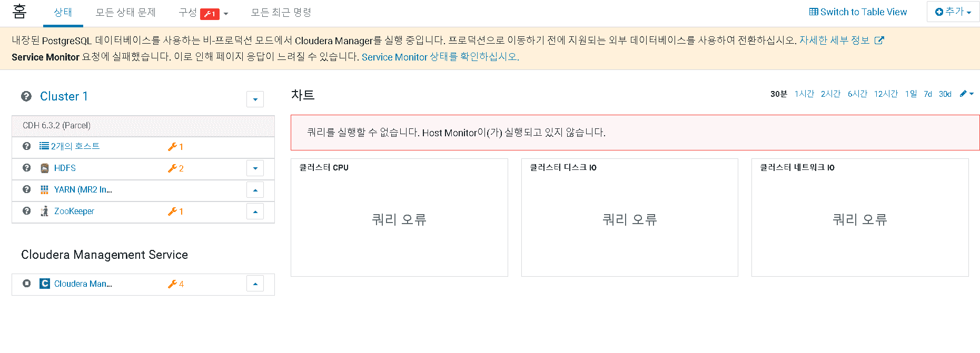Set chart time range to 6시간
The width and height of the screenshot is (980, 353).
tap(857, 94)
